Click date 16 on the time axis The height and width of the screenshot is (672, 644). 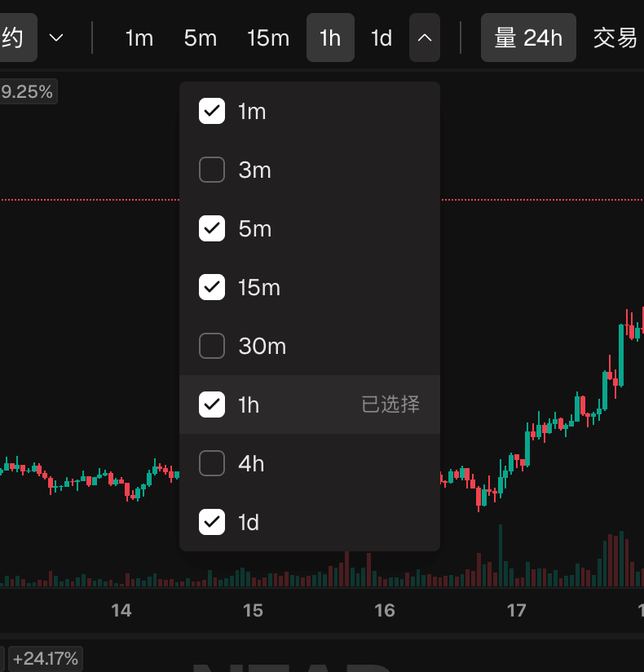tap(384, 610)
